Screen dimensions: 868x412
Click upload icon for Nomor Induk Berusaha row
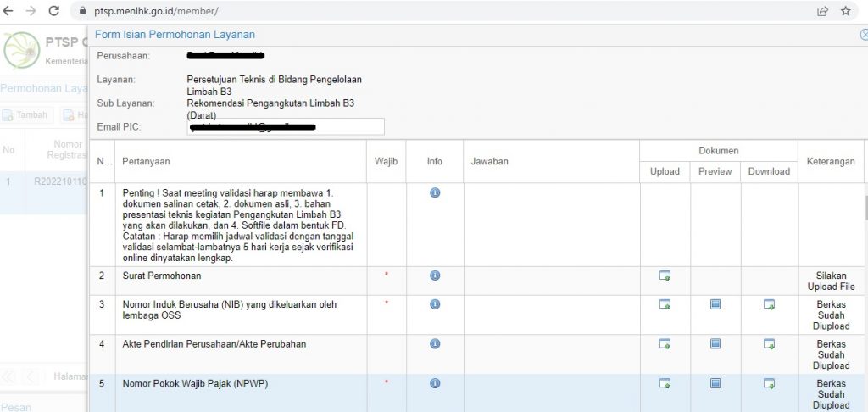click(x=665, y=303)
